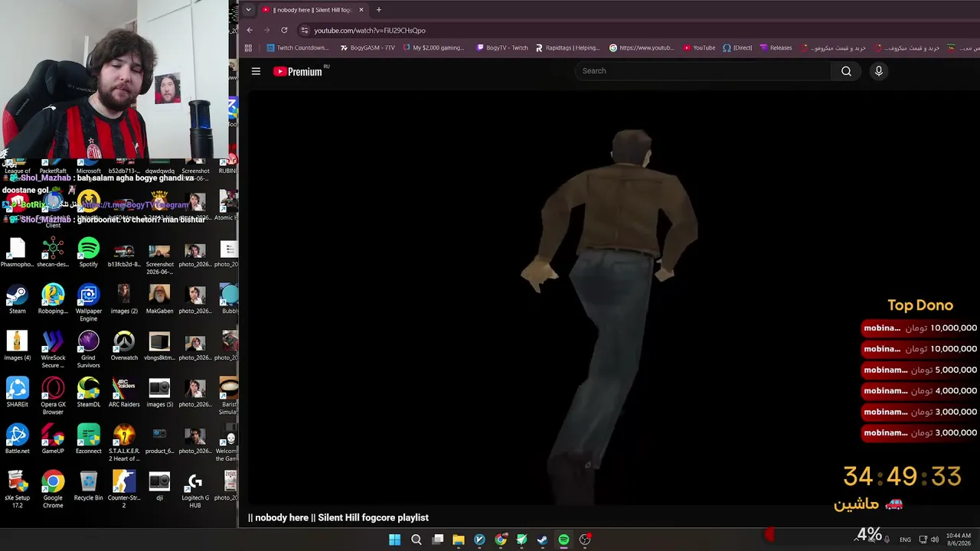980x551 pixels.
Task: Select the Counter-Strike 2 desktop icon
Action: pyautogui.click(x=124, y=490)
